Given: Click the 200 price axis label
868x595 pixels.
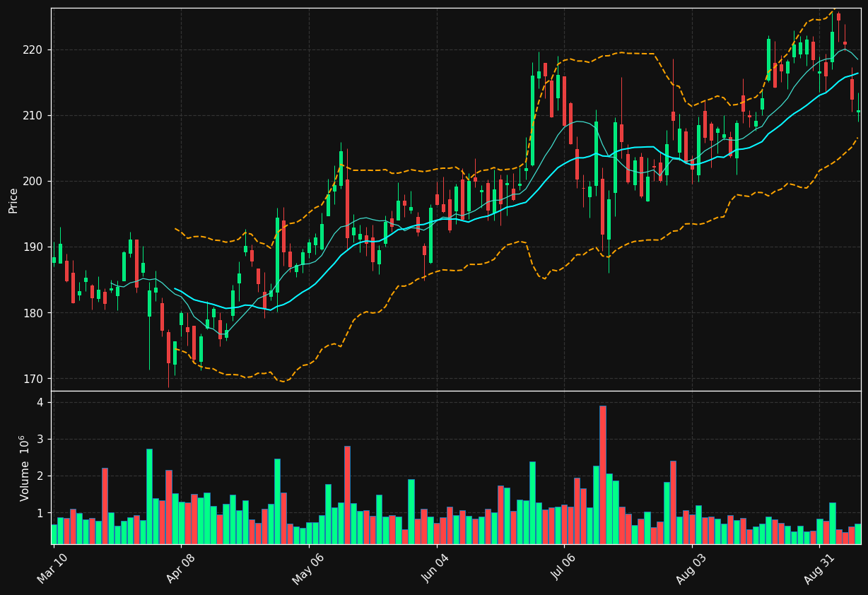Looking at the screenshot, I should (x=33, y=181).
